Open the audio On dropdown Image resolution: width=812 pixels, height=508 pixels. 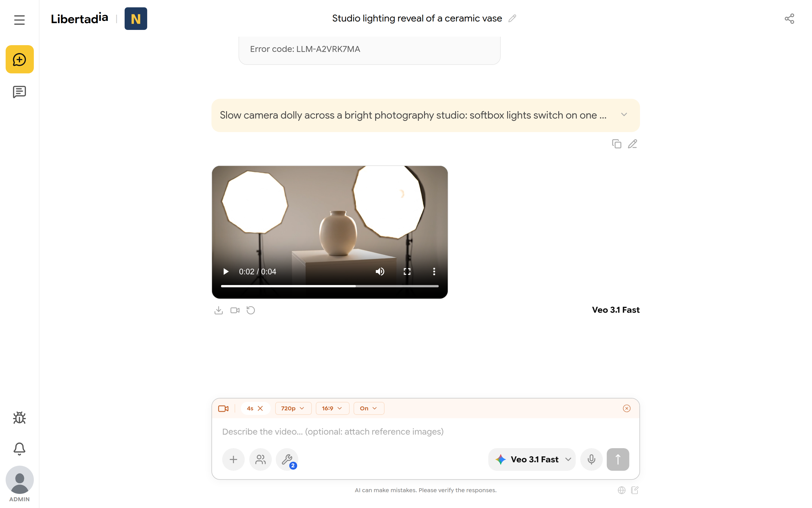click(x=369, y=408)
